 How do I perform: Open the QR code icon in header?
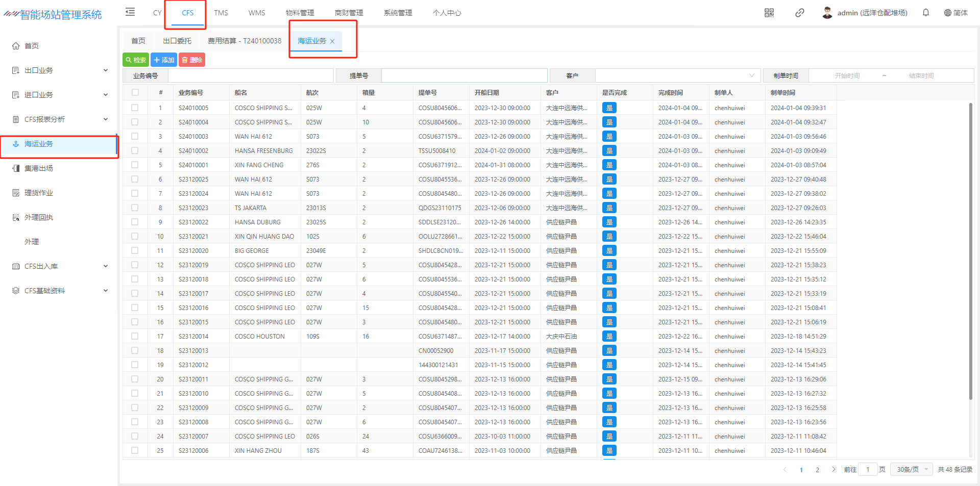769,13
